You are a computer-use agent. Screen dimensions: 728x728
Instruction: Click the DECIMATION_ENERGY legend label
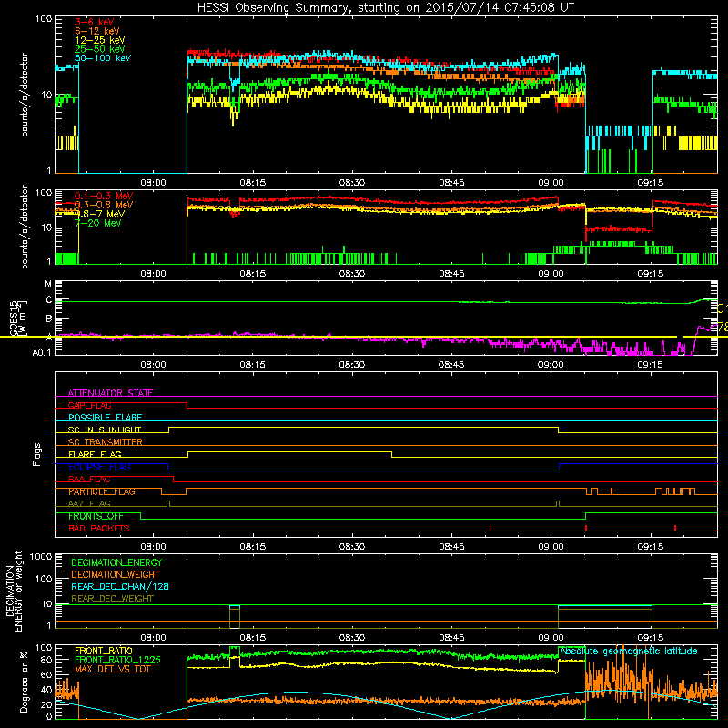click(x=116, y=562)
